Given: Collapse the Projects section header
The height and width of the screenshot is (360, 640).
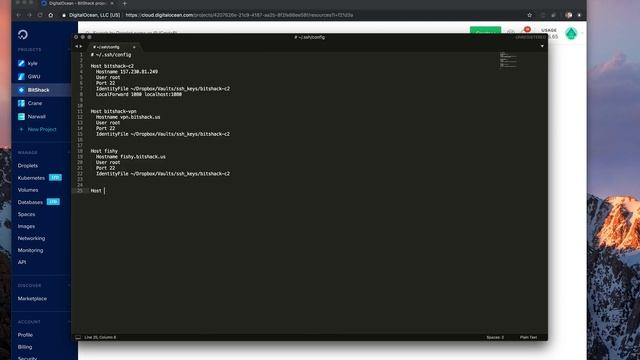Looking at the screenshot, I should pos(29,49).
